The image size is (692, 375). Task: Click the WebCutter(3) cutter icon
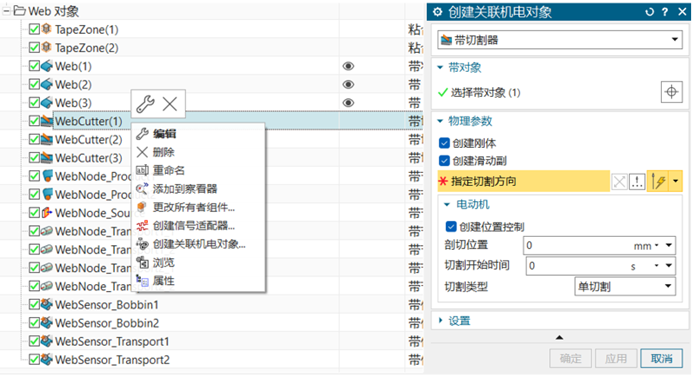point(47,158)
